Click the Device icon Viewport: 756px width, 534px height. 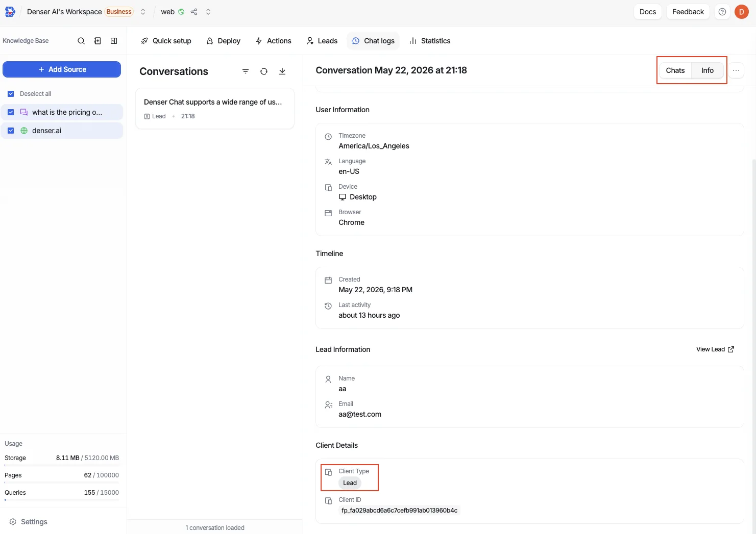328,188
